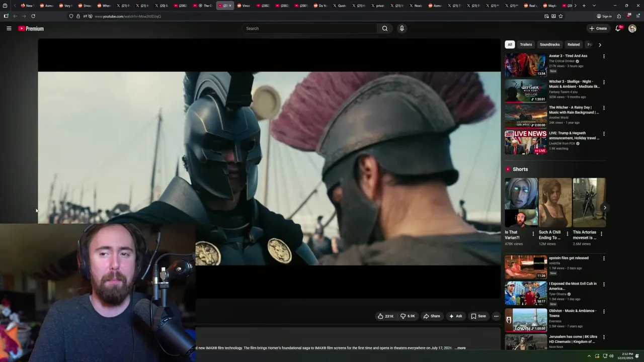Toggle the browser sidebar panel icon
The height and width of the screenshot is (362, 644).
point(6,16)
